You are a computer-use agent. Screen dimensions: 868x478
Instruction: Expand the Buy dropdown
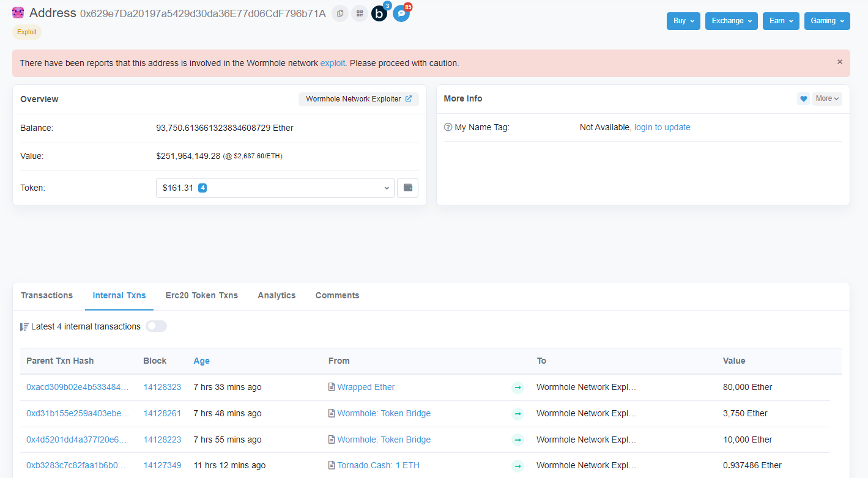click(683, 21)
